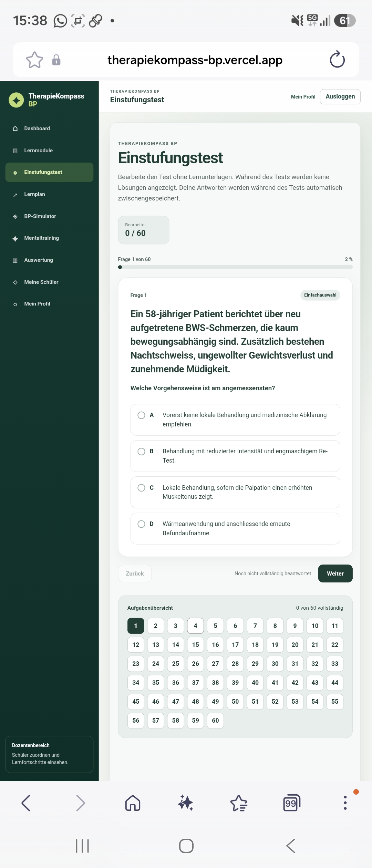
Task: Open the Dozentenbereich card in the sidebar
Action: (49, 754)
